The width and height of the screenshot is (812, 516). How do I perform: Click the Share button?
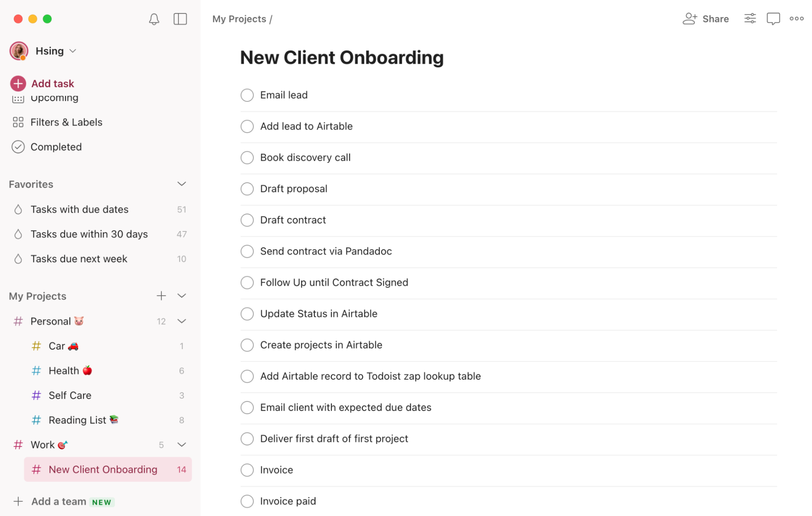pyautogui.click(x=706, y=19)
